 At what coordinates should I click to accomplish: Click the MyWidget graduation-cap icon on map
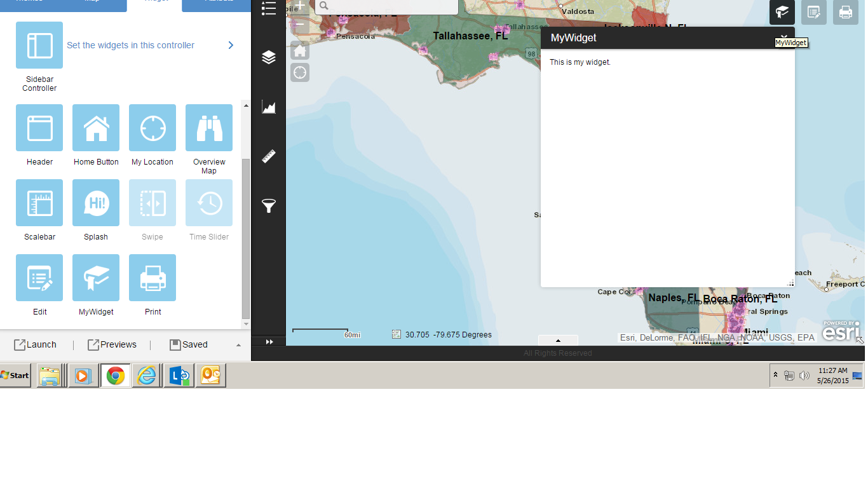point(782,12)
